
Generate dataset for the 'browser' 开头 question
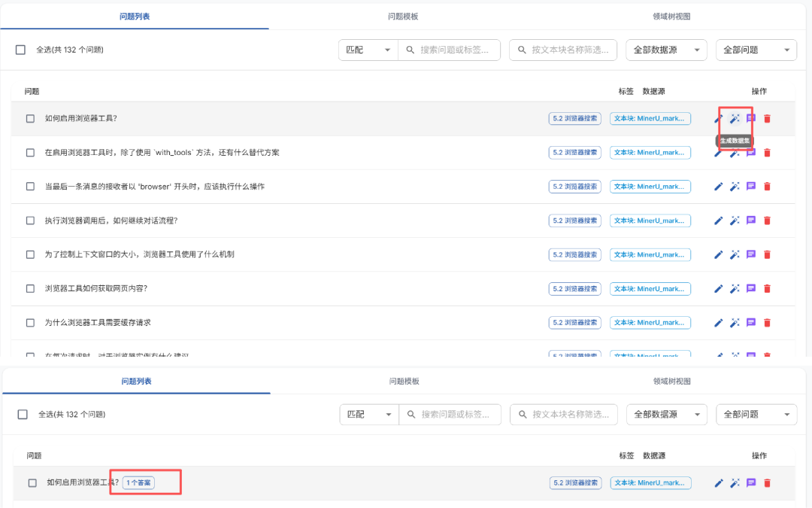pyautogui.click(x=735, y=187)
